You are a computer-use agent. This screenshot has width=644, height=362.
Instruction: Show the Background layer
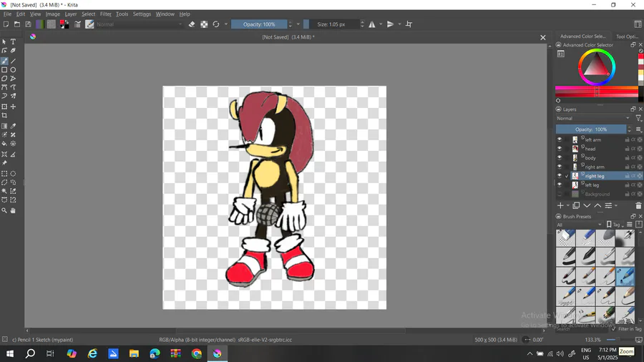560,194
